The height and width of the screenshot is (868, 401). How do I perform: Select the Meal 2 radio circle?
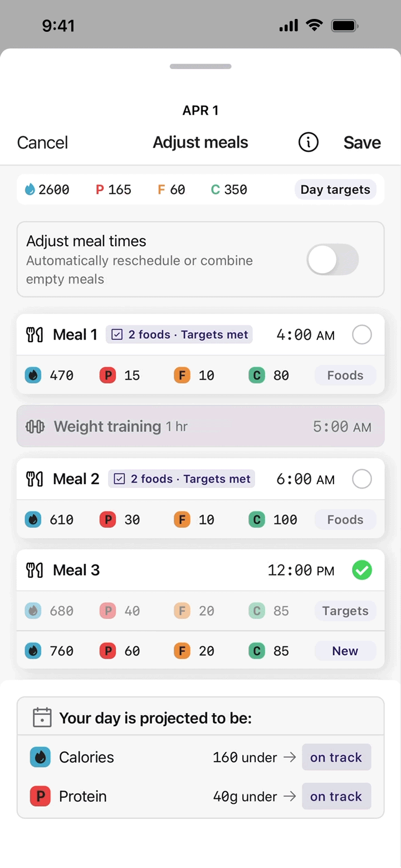(x=362, y=479)
